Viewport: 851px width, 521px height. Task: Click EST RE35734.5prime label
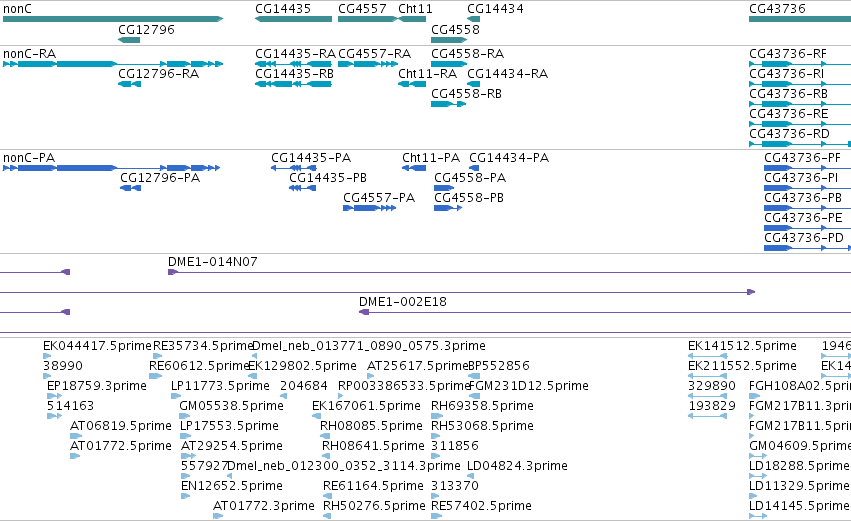coord(203,346)
